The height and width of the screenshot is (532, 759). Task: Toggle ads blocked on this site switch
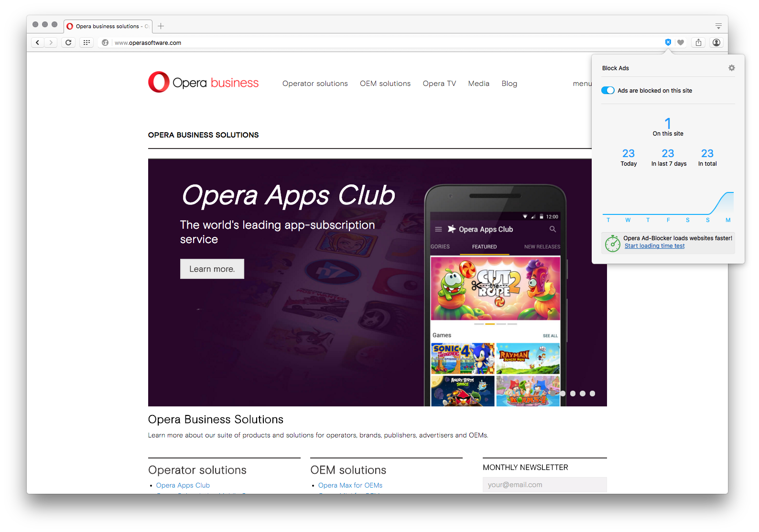pyautogui.click(x=608, y=90)
